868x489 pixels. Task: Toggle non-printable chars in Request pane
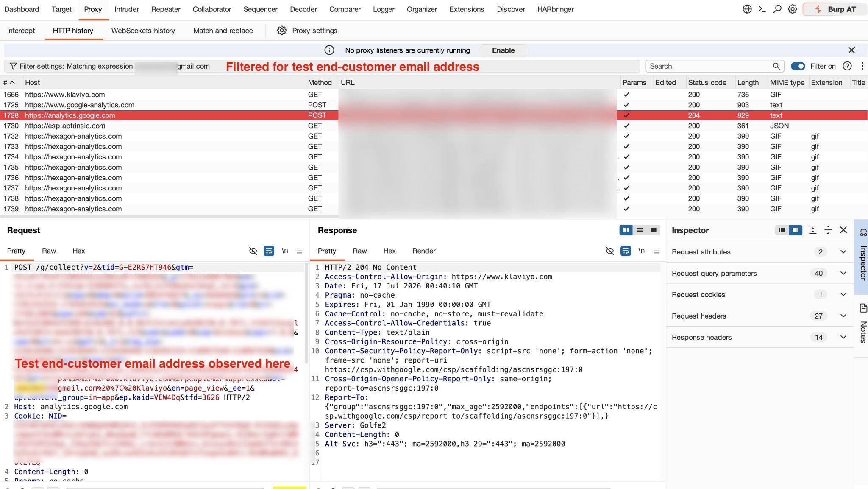click(x=253, y=251)
